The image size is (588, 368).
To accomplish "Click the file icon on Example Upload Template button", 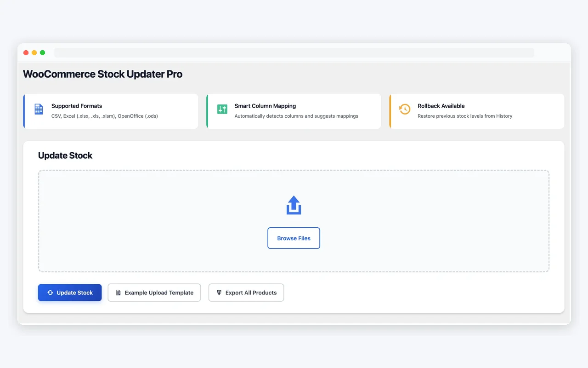I will pyautogui.click(x=118, y=293).
